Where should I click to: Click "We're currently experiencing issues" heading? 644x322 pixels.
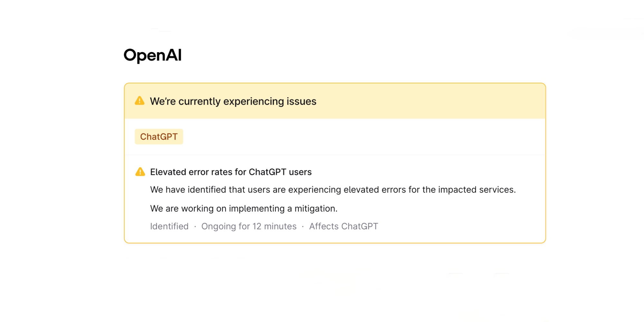[x=233, y=101]
